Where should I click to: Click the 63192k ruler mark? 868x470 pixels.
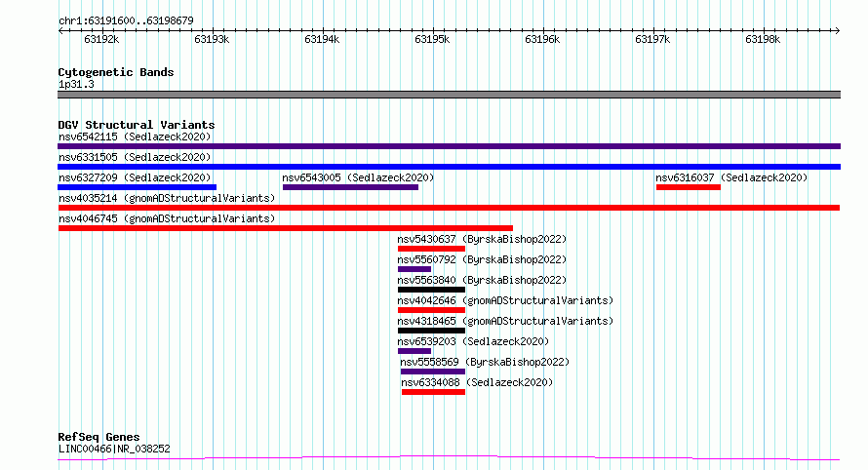[101, 39]
